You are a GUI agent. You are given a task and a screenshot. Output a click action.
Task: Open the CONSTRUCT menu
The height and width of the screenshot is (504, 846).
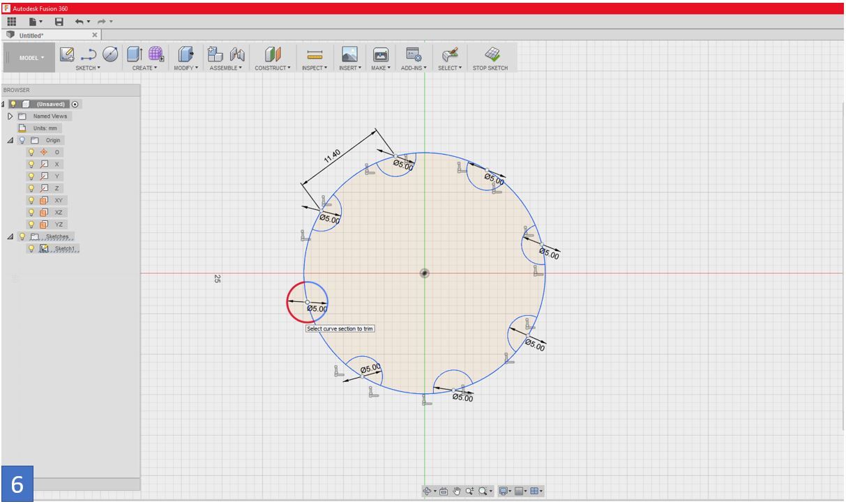click(273, 68)
